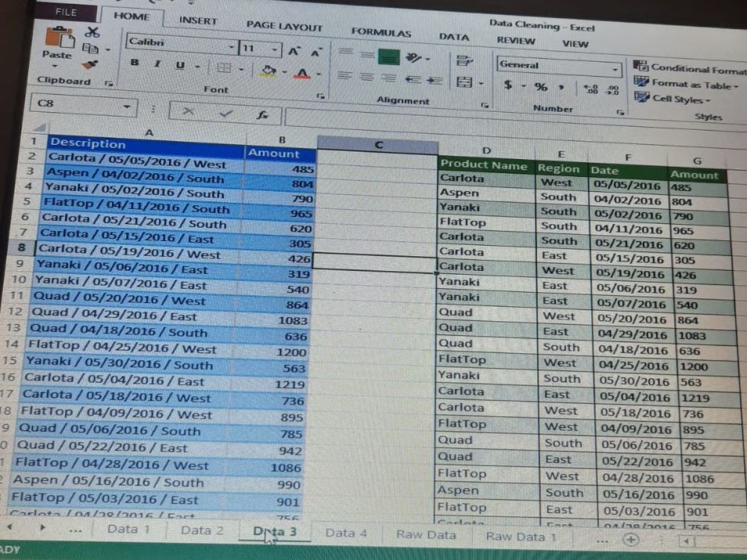Open Cell Styles menu
This screenshot has height=560, width=747.
click(672, 99)
